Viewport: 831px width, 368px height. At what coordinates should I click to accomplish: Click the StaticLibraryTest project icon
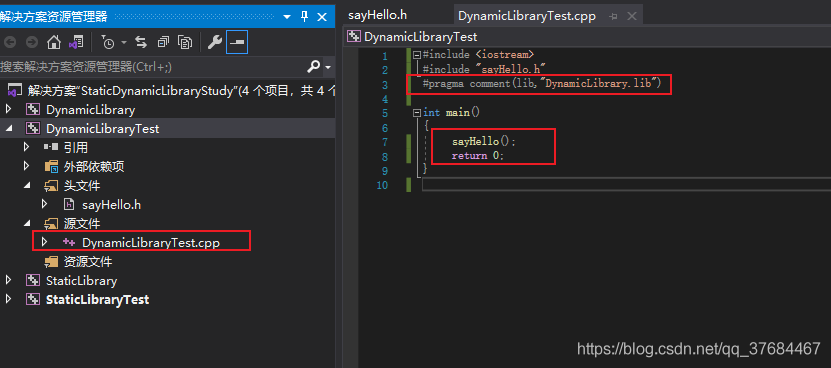(x=33, y=300)
